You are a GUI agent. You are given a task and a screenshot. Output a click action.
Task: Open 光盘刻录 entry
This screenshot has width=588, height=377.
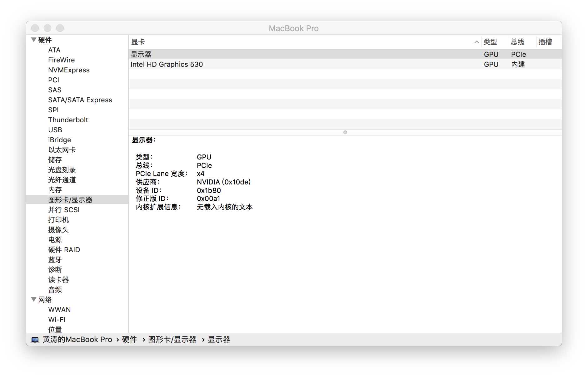click(62, 170)
